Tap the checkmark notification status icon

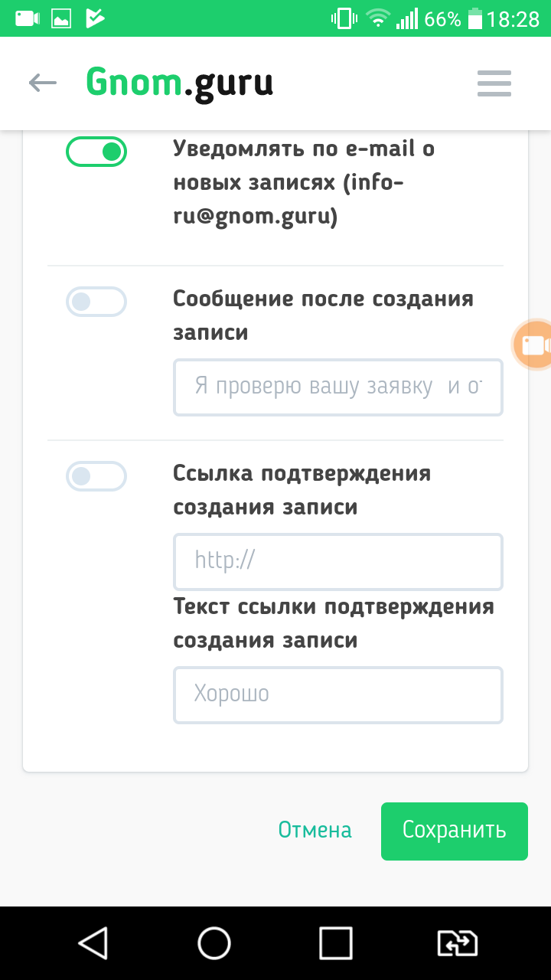pos(95,18)
